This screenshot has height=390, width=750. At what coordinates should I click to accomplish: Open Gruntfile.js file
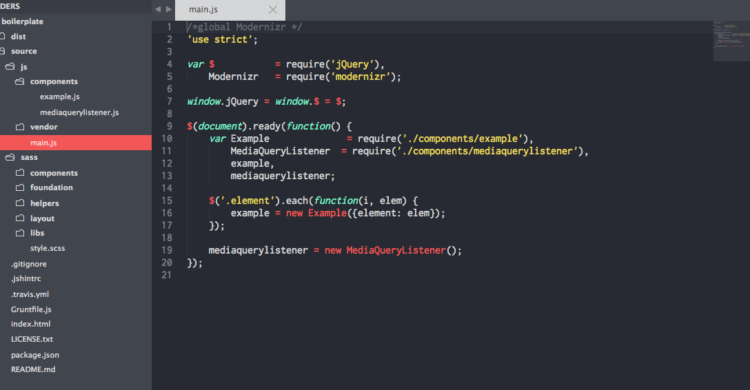[31, 309]
